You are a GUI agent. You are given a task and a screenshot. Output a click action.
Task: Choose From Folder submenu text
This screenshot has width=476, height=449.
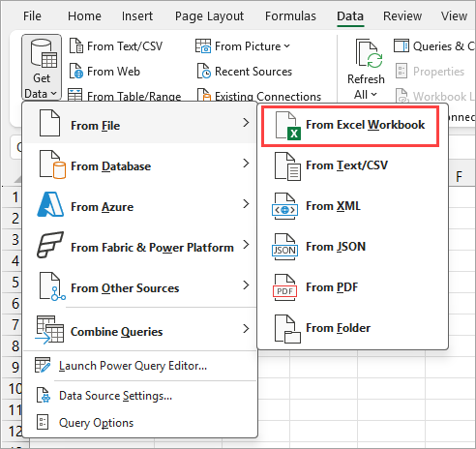[338, 328]
